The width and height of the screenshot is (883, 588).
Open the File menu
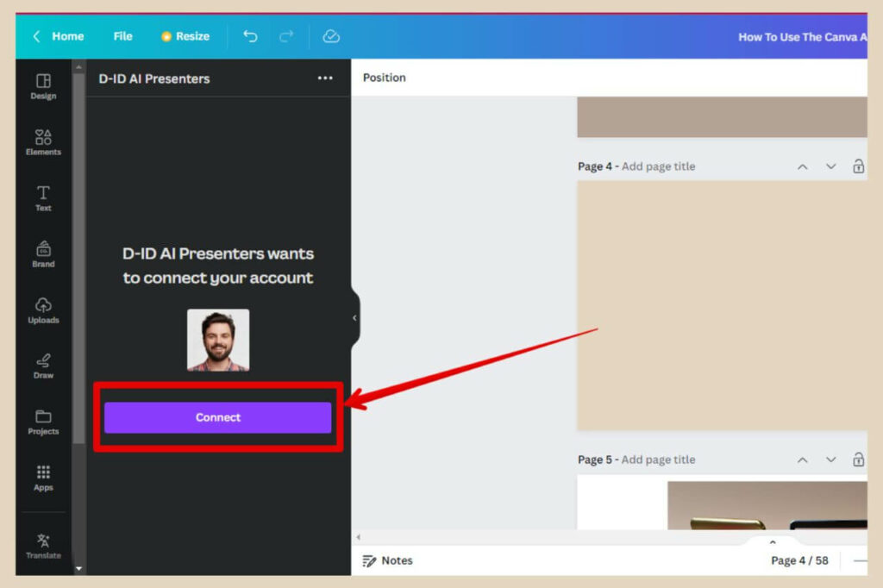coord(122,36)
